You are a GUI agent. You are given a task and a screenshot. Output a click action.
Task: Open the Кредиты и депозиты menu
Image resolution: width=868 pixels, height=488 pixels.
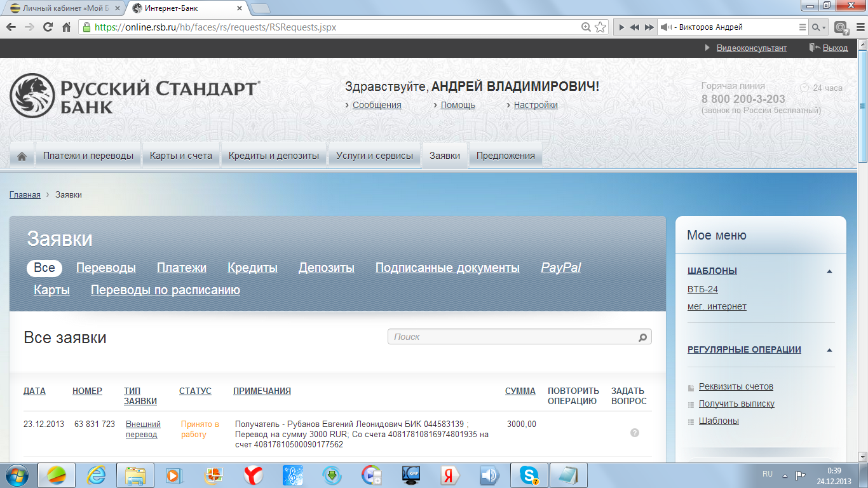pyautogui.click(x=274, y=156)
